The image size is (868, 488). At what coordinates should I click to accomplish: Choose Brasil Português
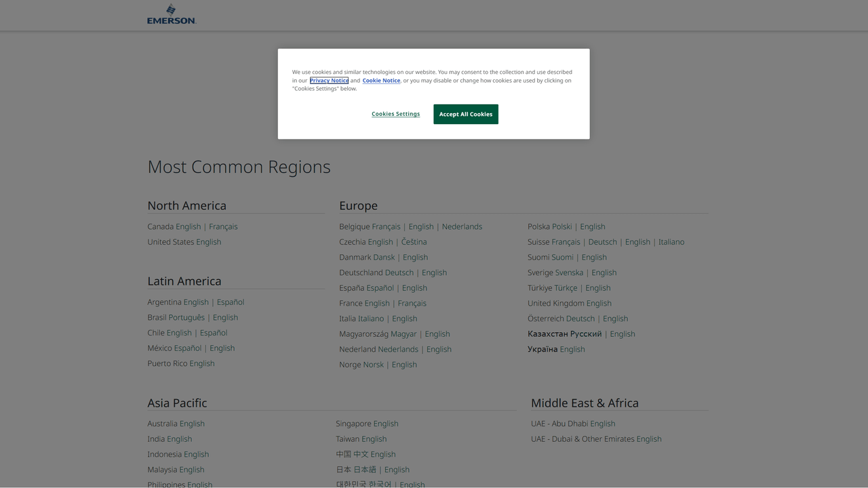pyautogui.click(x=186, y=318)
